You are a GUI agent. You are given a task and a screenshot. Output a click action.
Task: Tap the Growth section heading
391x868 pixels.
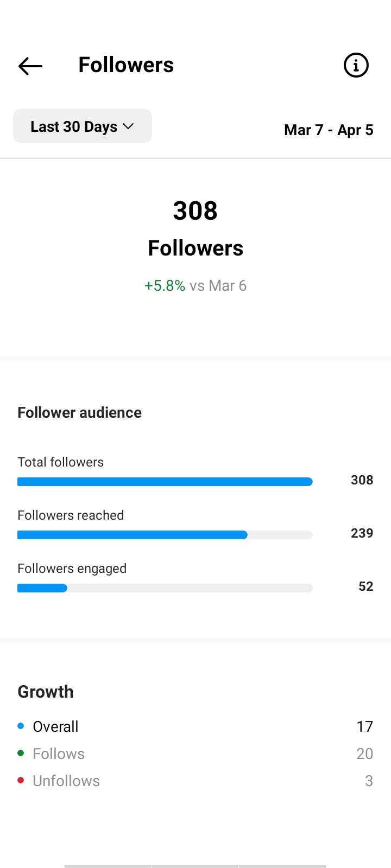point(46,692)
